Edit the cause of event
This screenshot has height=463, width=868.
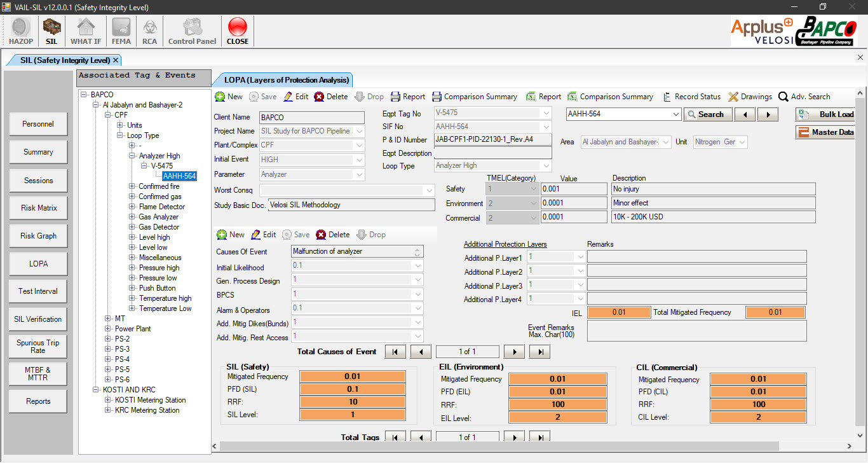(x=264, y=235)
